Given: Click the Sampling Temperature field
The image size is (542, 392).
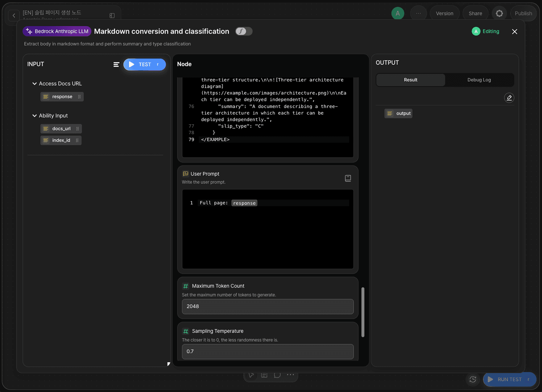Looking at the screenshot, I should coord(268,352).
